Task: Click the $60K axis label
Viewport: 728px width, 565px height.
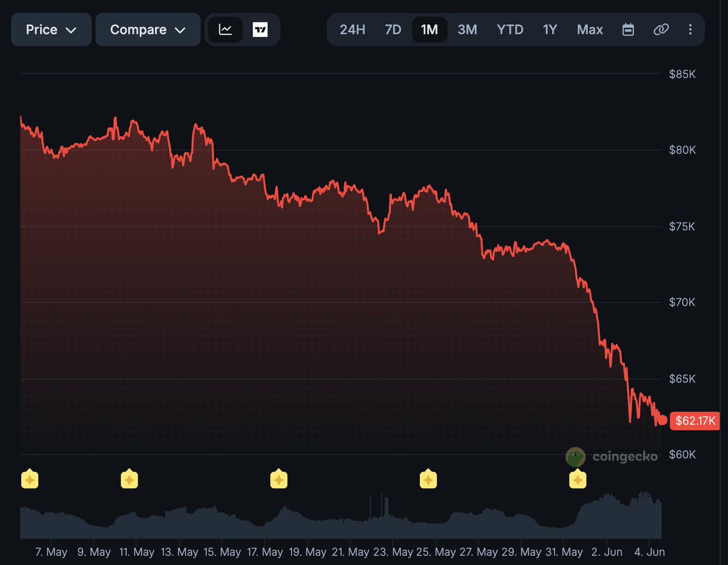Action: click(682, 455)
